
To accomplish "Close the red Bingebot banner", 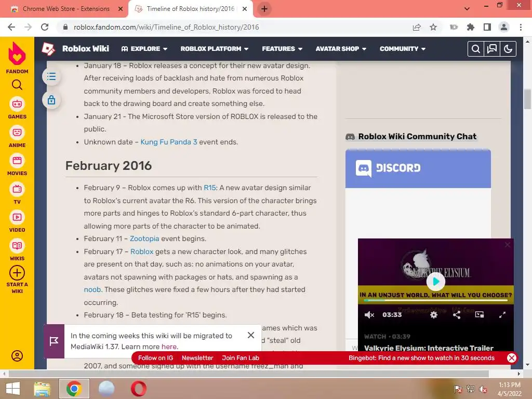I will [x=512, y=357].
